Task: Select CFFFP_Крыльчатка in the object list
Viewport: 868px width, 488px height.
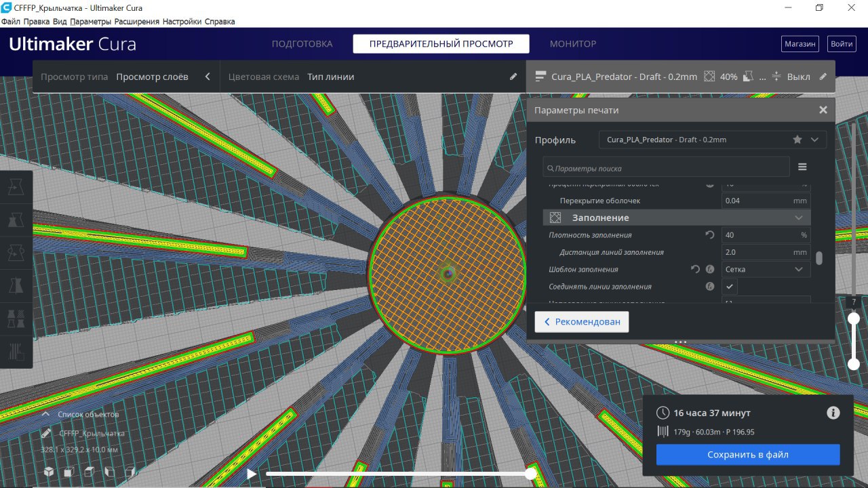Action: click(x=92, y=433)
